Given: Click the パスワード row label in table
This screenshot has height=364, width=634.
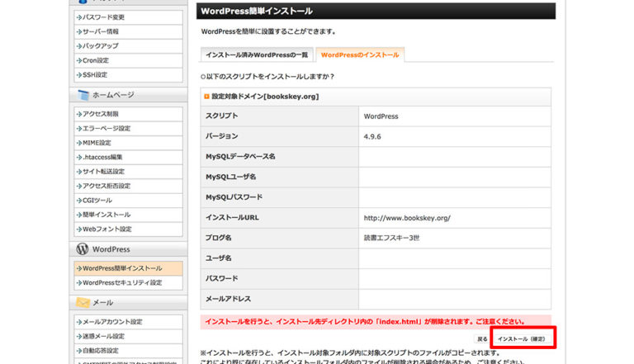Looking at the screenshot, I should pos(221,279).
